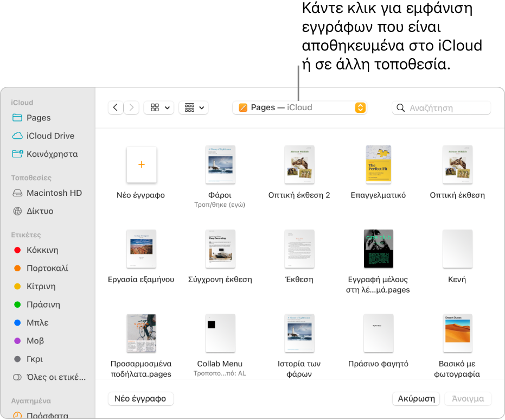The image size is (505, 420).
Task: Filter by Μπλε tag
Action: point(18,323)
